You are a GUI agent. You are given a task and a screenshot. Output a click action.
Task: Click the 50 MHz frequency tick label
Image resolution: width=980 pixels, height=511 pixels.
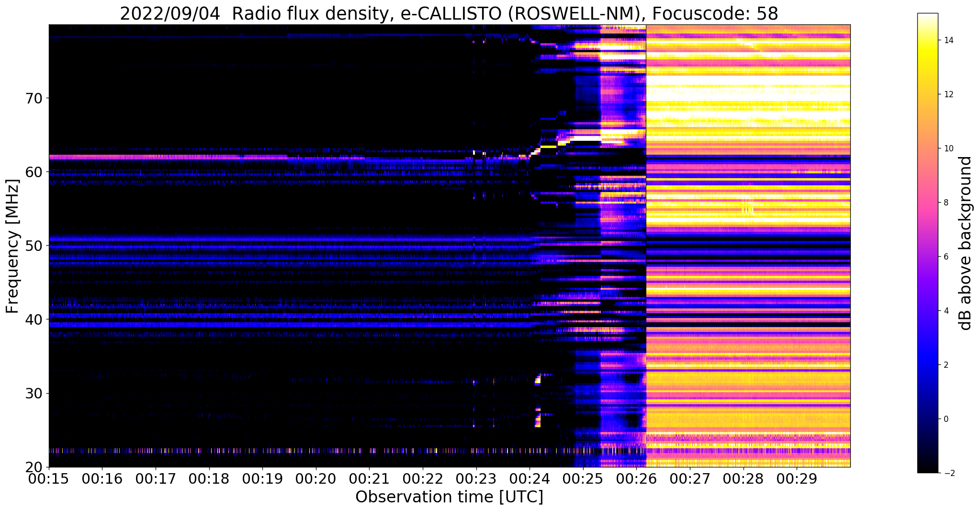pos(34,246)
